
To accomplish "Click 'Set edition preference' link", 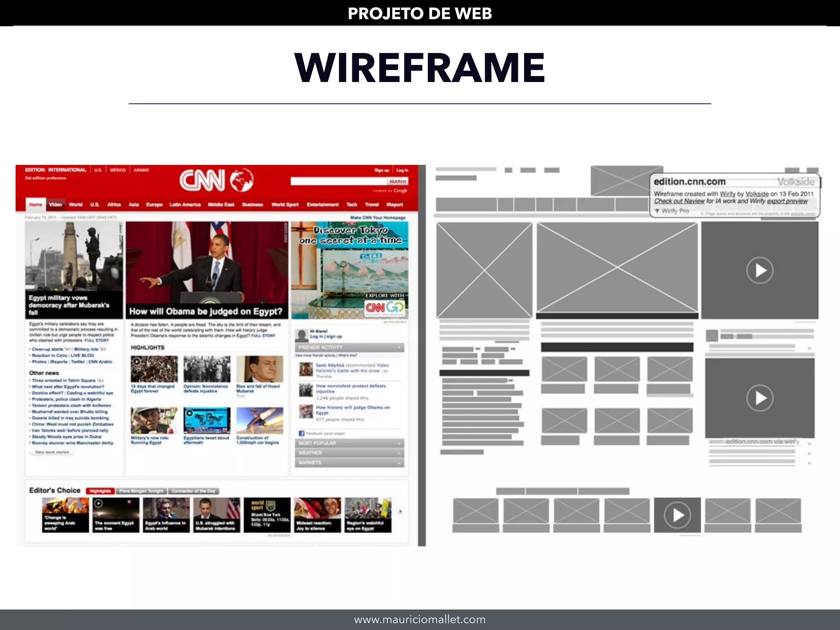I will click(46, 178).
